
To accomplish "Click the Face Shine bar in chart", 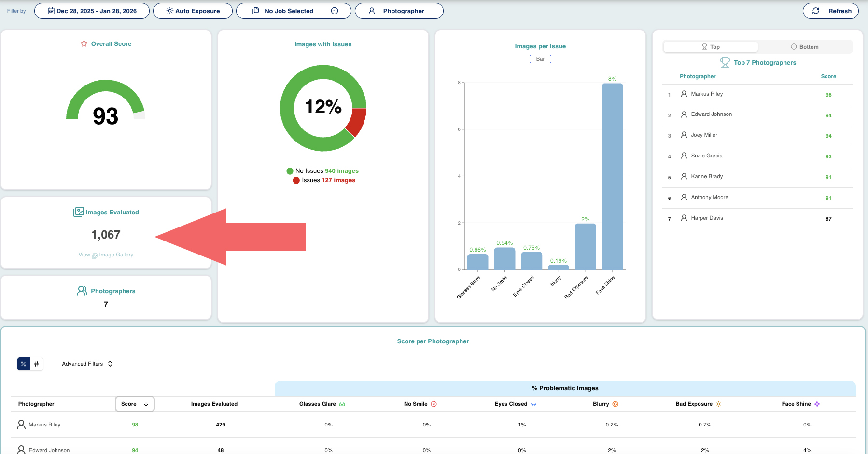I will click(x=612, y=176).
